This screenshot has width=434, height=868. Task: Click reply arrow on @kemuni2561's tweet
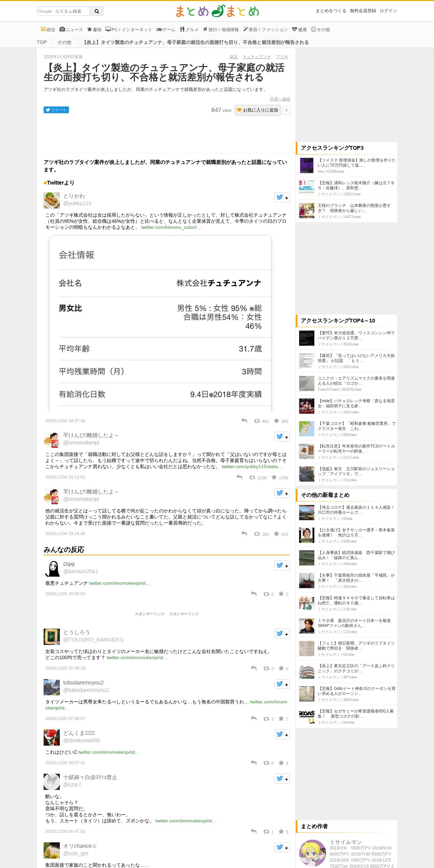[254, 594]
